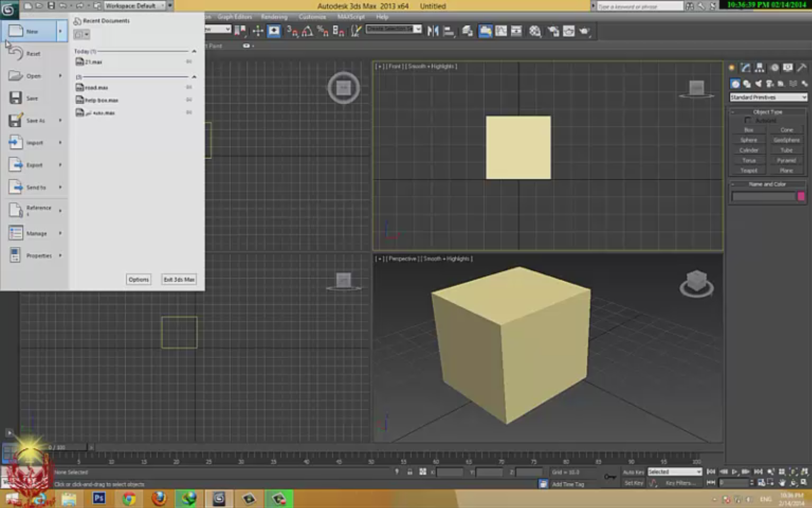Viewport: 812px width, 508px height.
Task: Click the pink object color swatch
Action: (801, 196)
